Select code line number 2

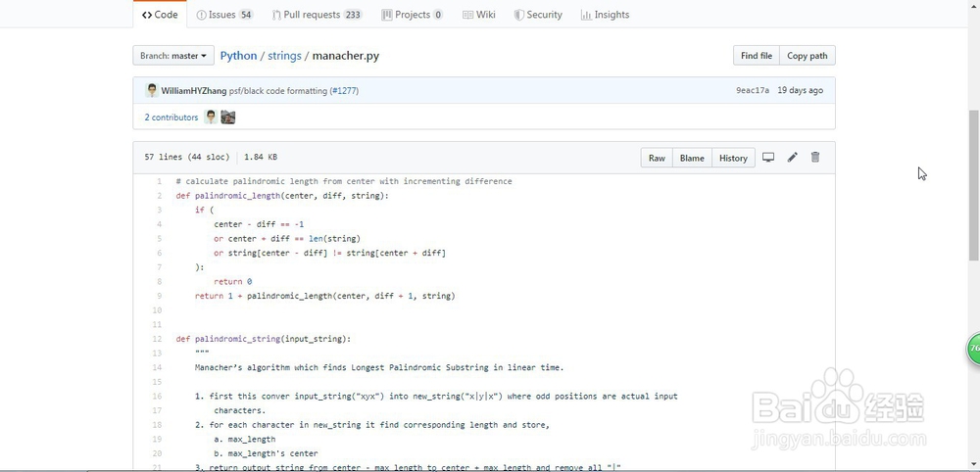160,196
